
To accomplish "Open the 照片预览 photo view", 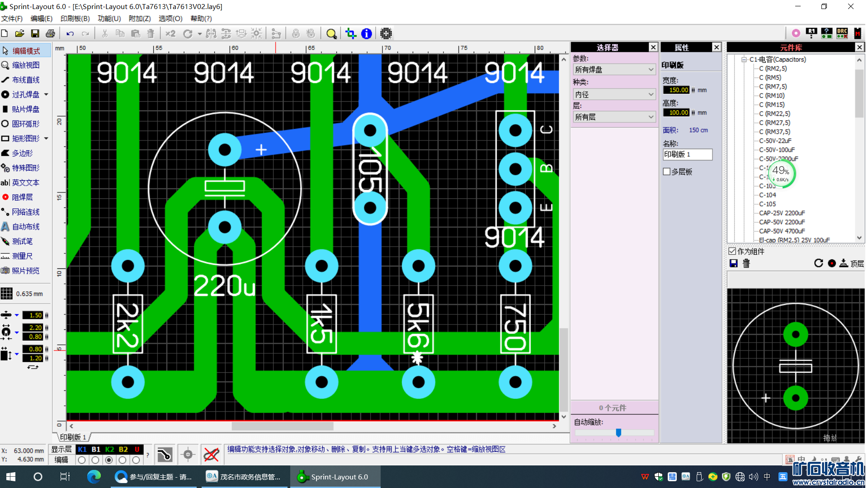I will point(26,271).
